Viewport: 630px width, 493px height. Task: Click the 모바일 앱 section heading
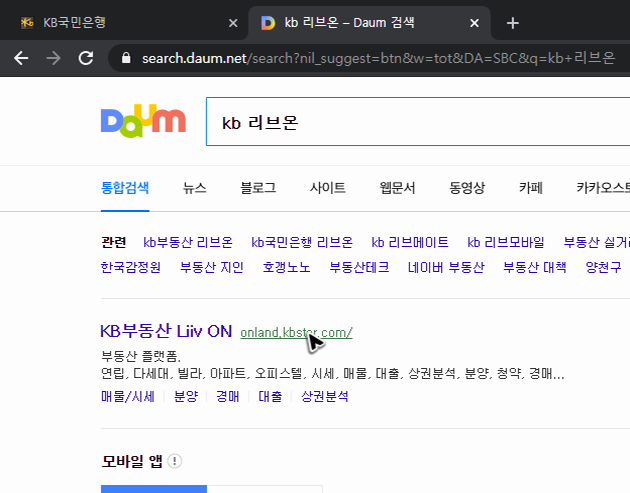[132, 461]
